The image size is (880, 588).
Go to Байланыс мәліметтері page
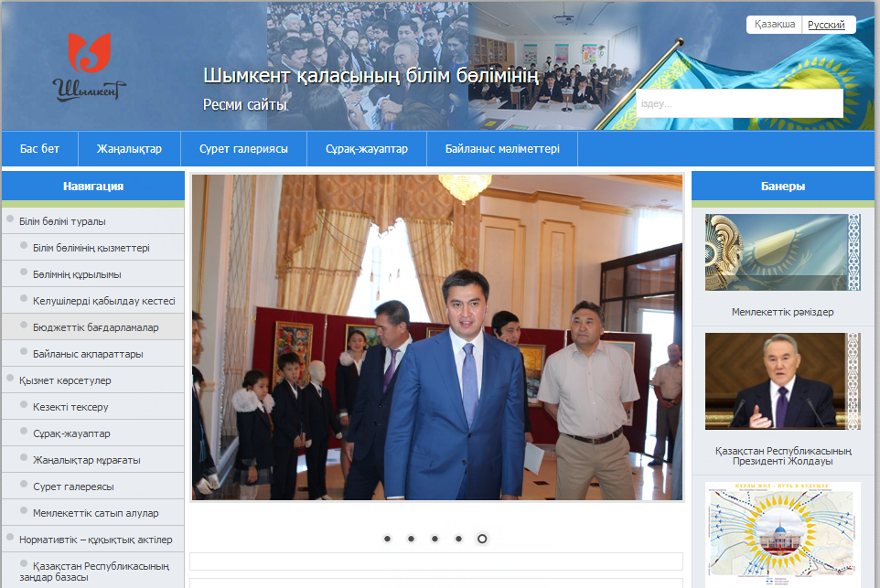click(502, 149)
